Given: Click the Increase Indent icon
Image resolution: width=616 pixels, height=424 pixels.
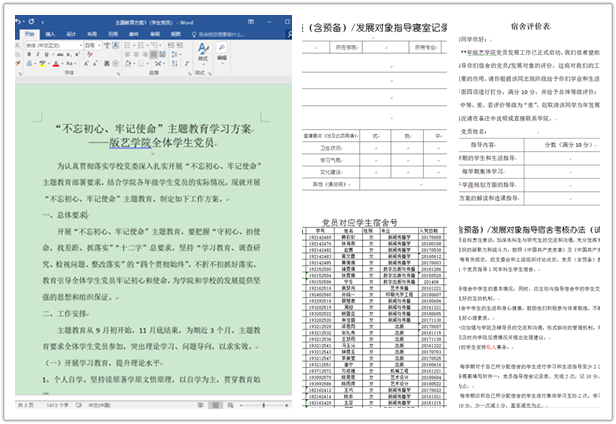Looking at the screenshot, I should coord(180,45).
